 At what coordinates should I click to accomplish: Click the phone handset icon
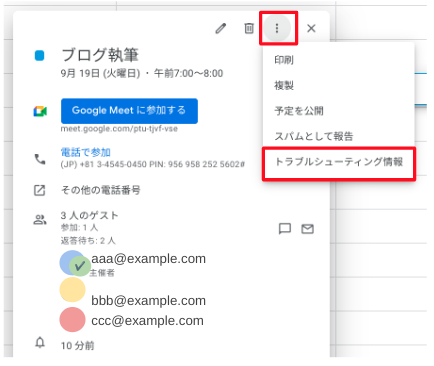pyautogui.click(x=40, y=159)
